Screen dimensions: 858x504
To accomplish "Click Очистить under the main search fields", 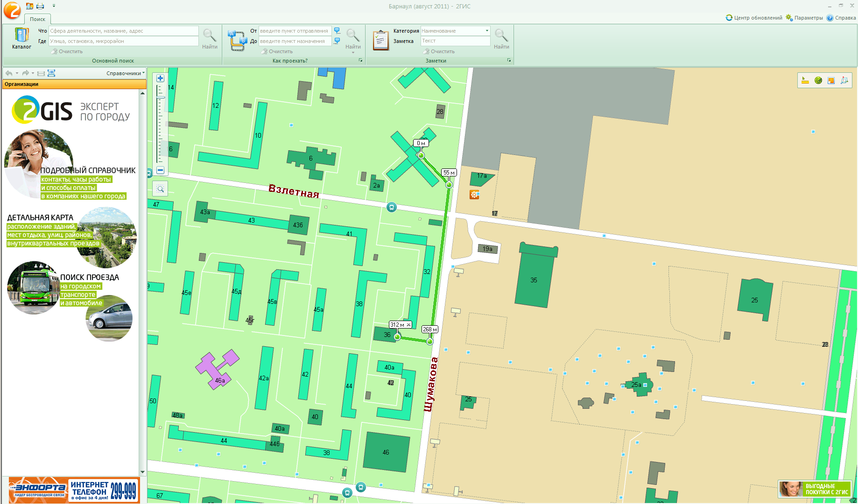I will 68,51.
